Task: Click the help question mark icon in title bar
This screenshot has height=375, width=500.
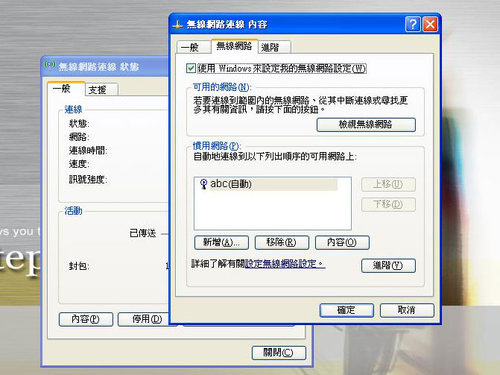Action: pyautogui.click(x=413, y=24)
